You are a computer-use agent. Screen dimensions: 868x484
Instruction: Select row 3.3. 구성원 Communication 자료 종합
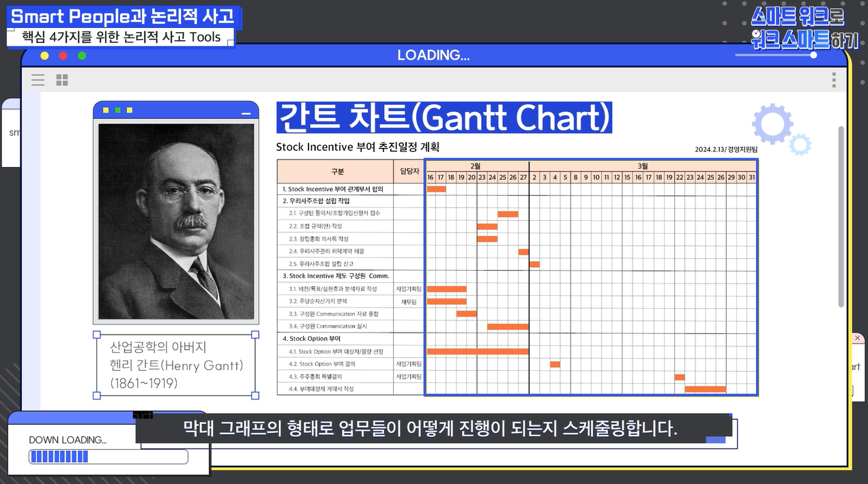click(335, 314)
